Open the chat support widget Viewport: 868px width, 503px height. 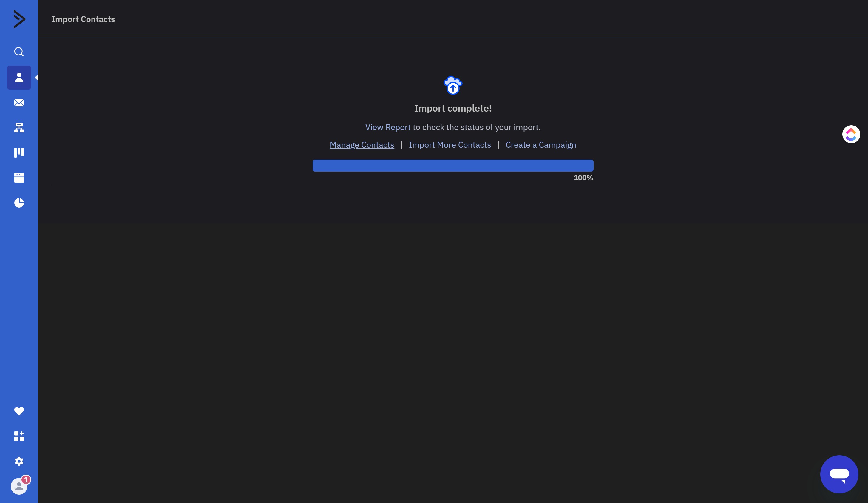[839, 474]
